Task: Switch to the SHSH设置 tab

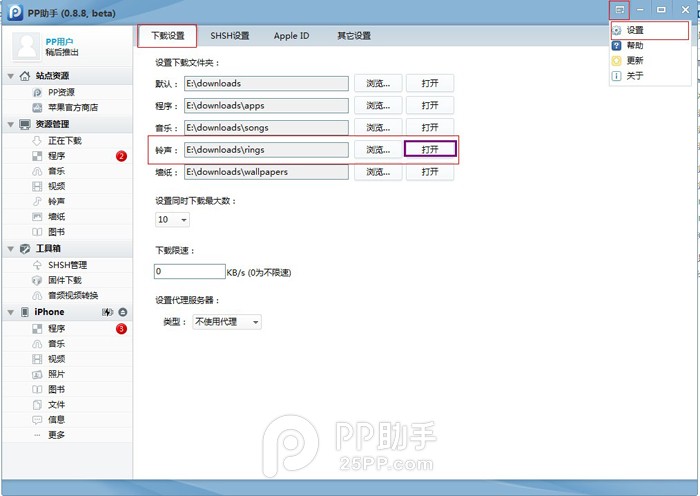Action: (x=230, y=36)
